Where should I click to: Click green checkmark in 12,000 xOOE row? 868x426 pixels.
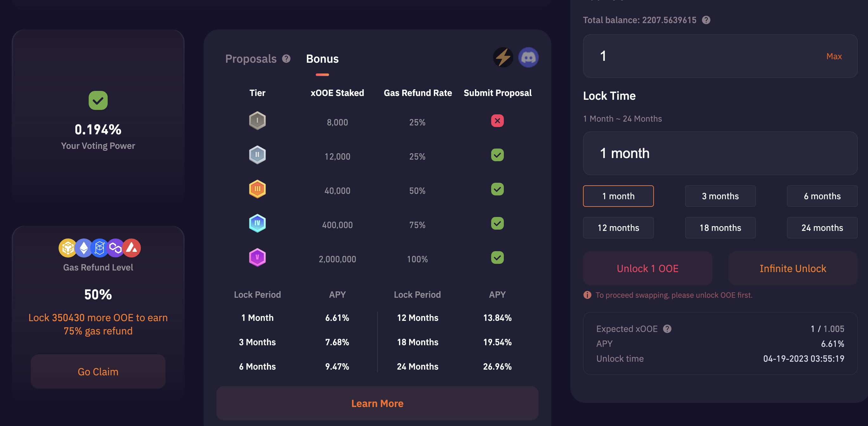pyautogui.click(x=497, y=155)
